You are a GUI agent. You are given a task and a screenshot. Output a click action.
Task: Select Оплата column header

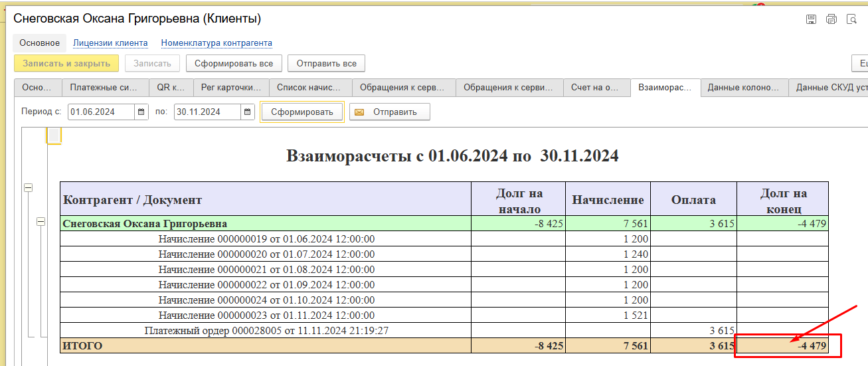pos(693,199)
